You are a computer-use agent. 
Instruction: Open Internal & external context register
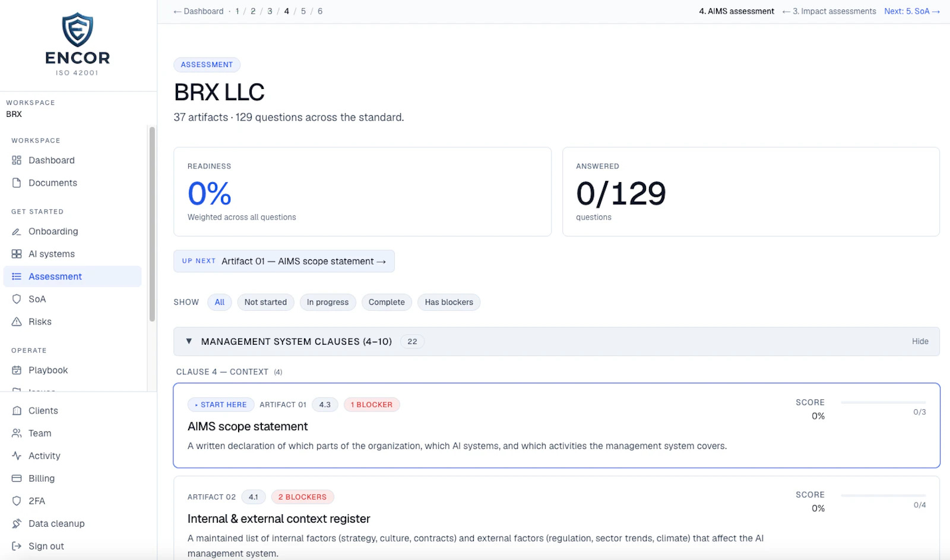(x=278, y=519)
